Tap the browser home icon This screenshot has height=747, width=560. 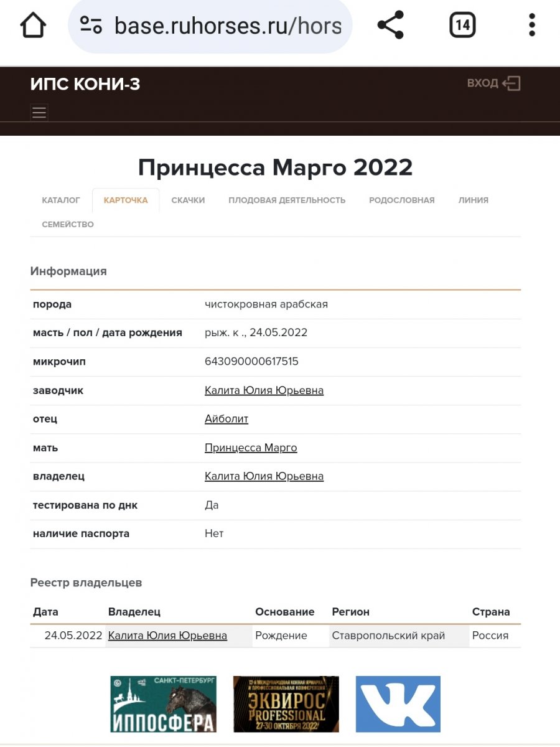(33, 26)
